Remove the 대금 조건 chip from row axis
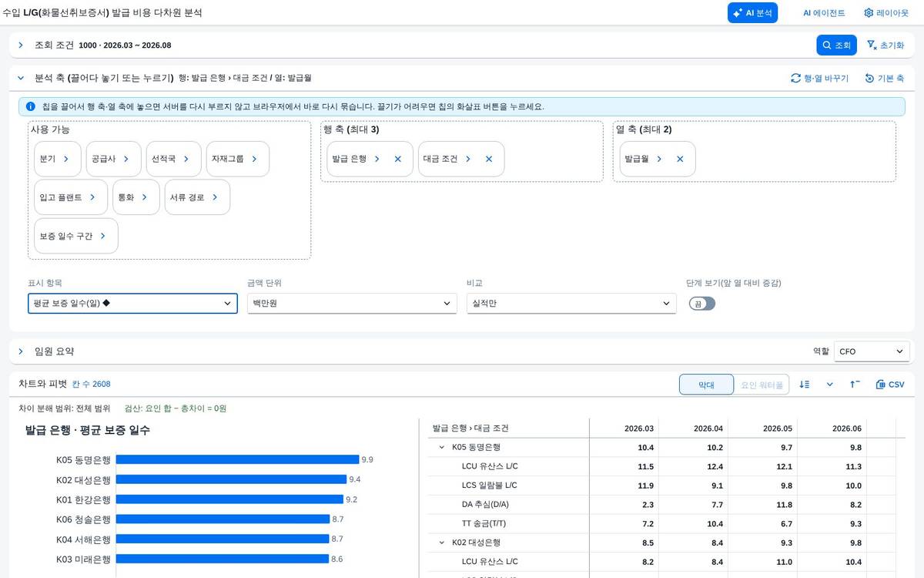The width and height of the screenshot is (924, 578). pos(489,159)
